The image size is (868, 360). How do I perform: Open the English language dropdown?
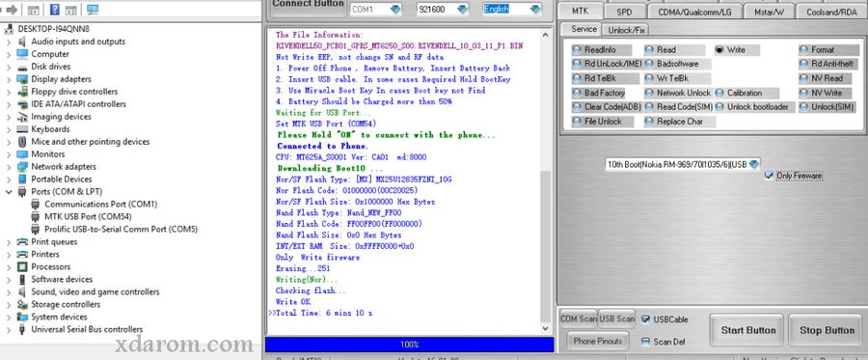(x=534, y=10)
